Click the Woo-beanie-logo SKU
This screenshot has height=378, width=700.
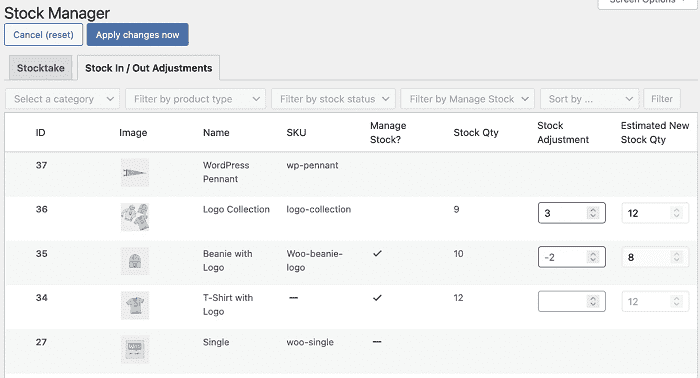(314, 261)
